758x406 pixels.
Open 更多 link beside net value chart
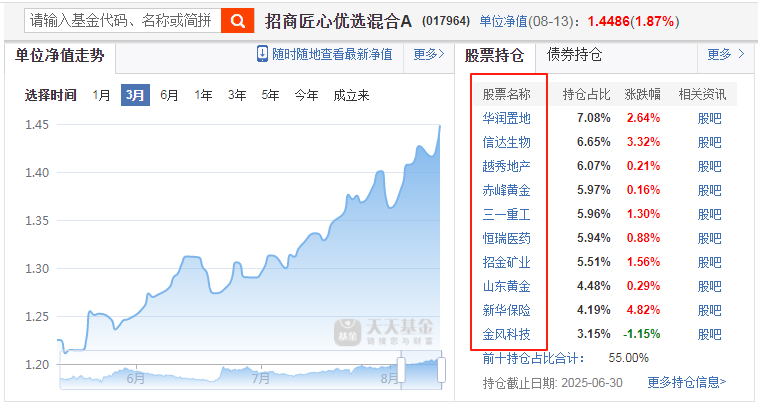tap(428, 54)
